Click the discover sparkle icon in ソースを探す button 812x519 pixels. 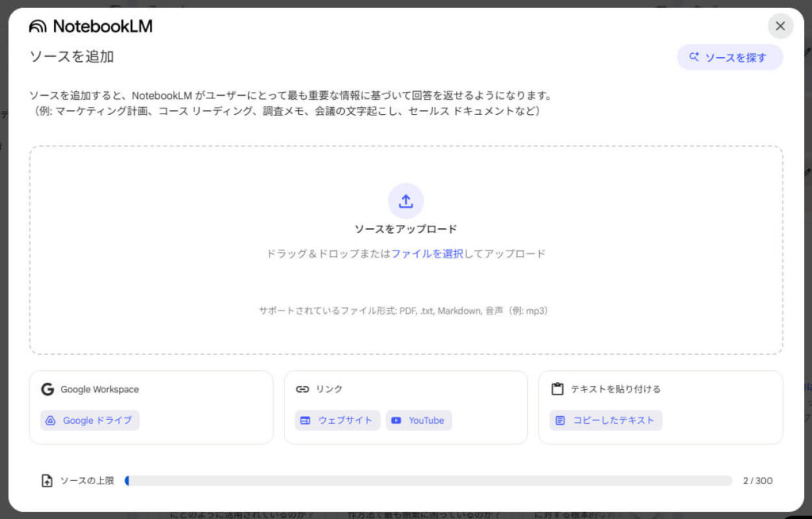[694, 56]
